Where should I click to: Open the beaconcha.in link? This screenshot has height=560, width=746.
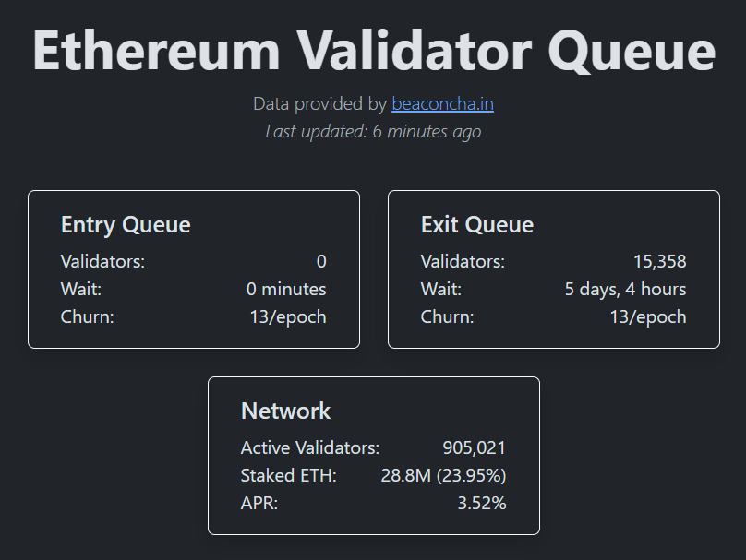coord(442,103)
